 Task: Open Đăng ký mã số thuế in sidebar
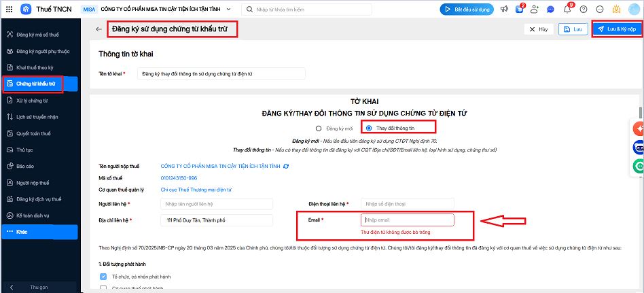pos(39,35)
